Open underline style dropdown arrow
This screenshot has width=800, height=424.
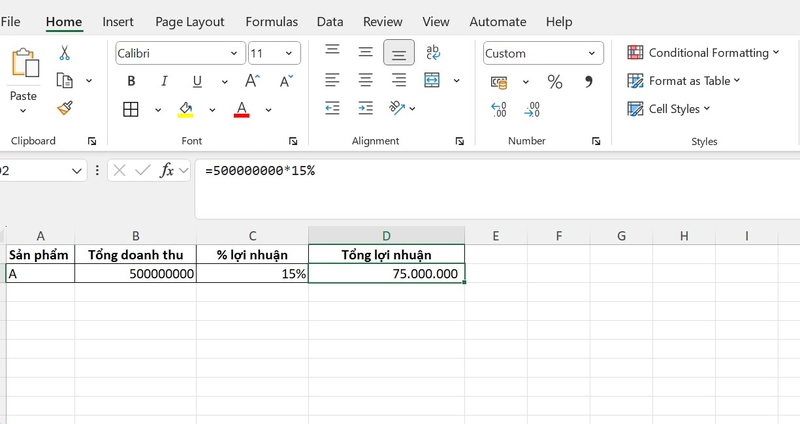pos(224,82)
